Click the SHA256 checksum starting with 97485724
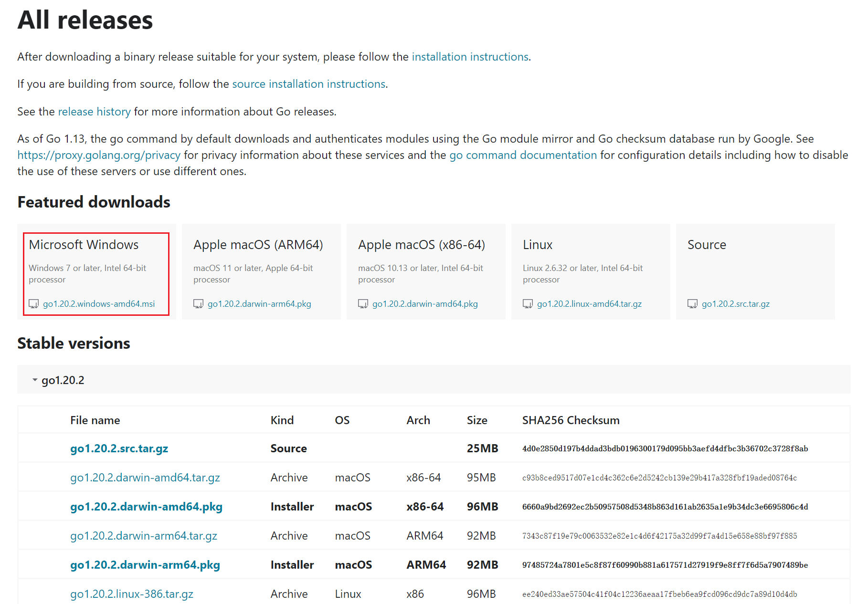Viewport: 868px width, 604px height. click(x=665, y=565)
